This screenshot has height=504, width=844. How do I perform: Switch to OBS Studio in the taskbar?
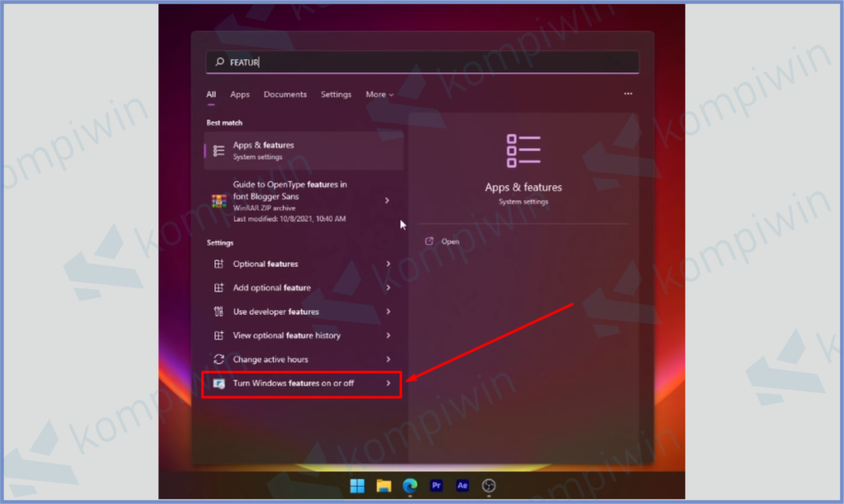pos(489,485)
